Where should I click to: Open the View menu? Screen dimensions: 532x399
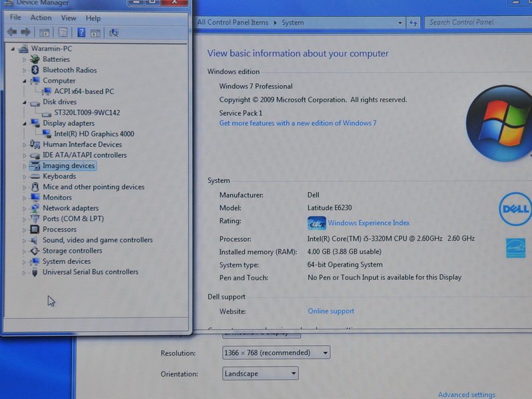point(69,18)
